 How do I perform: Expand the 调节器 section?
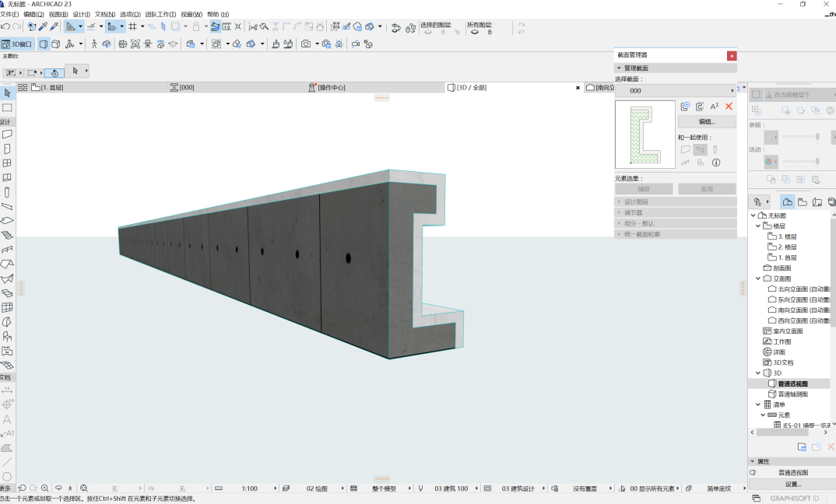(x=619, y=212)
